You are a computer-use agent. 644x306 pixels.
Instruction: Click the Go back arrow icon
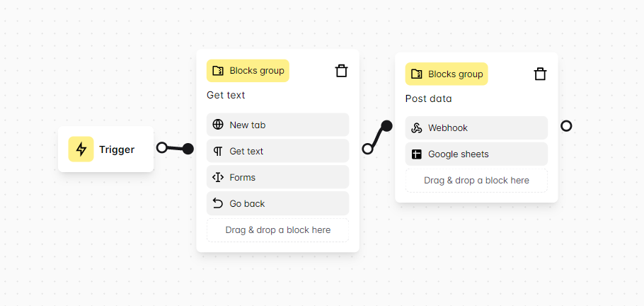218,203
